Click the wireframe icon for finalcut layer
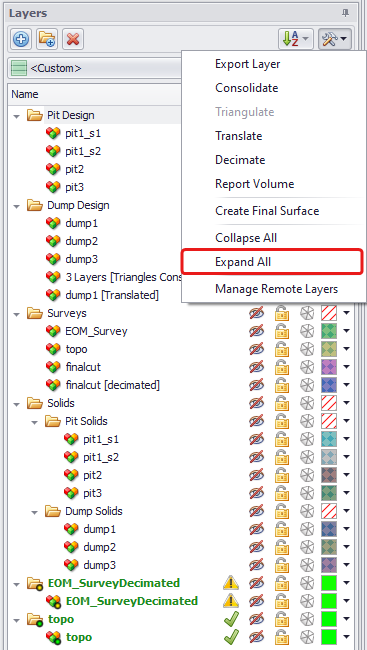This screenshot has width=367, height=650. (x=307, y=367)
